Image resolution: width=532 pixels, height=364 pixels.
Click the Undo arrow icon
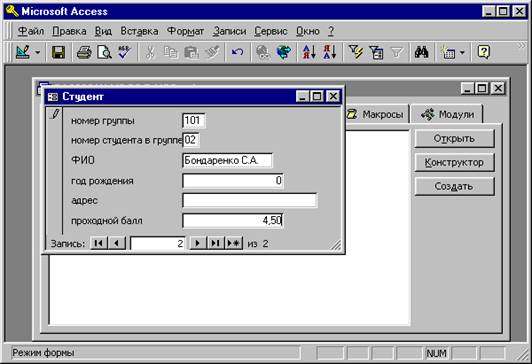[x=238, y=53]
